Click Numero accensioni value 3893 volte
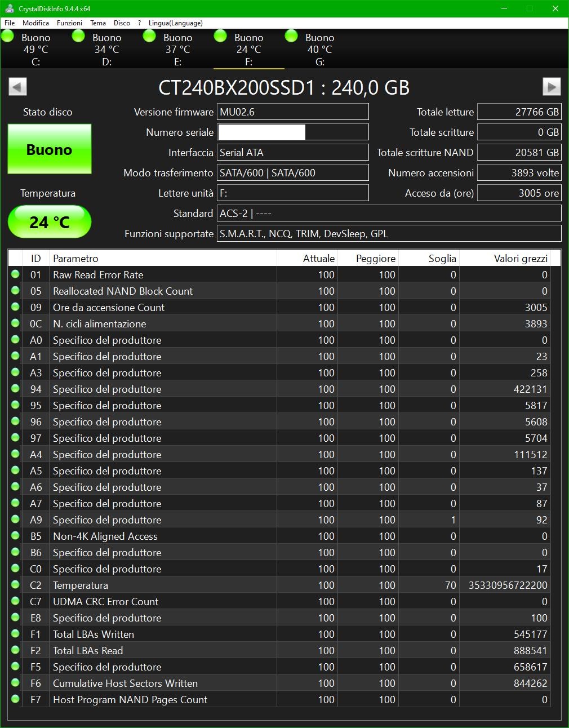Screen dimensions: 569x728 519,172
